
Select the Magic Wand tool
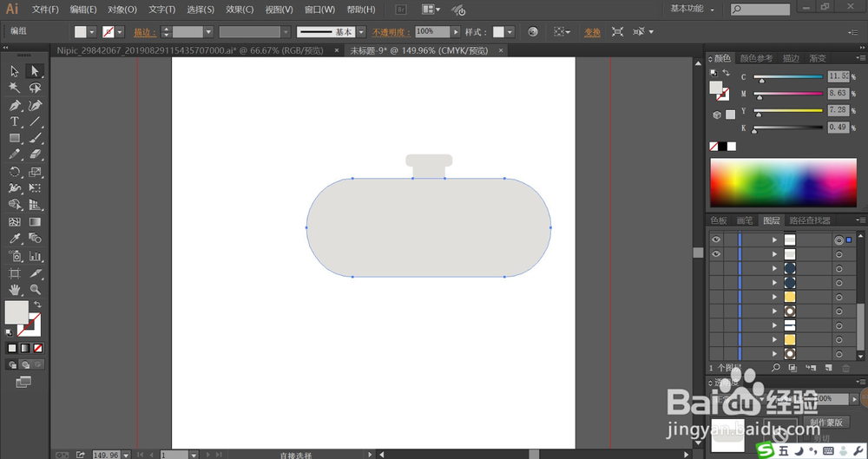(15, 88)
